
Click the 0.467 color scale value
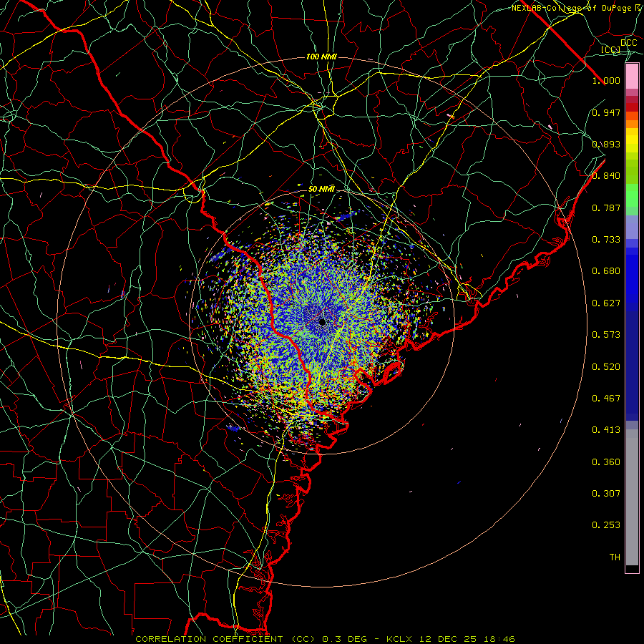[606, 399]
